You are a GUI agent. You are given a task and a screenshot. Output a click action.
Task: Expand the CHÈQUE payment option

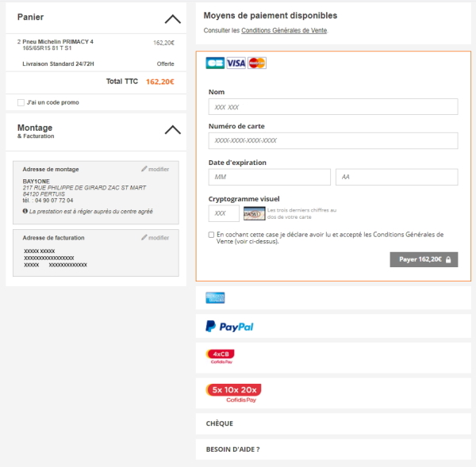333,423
